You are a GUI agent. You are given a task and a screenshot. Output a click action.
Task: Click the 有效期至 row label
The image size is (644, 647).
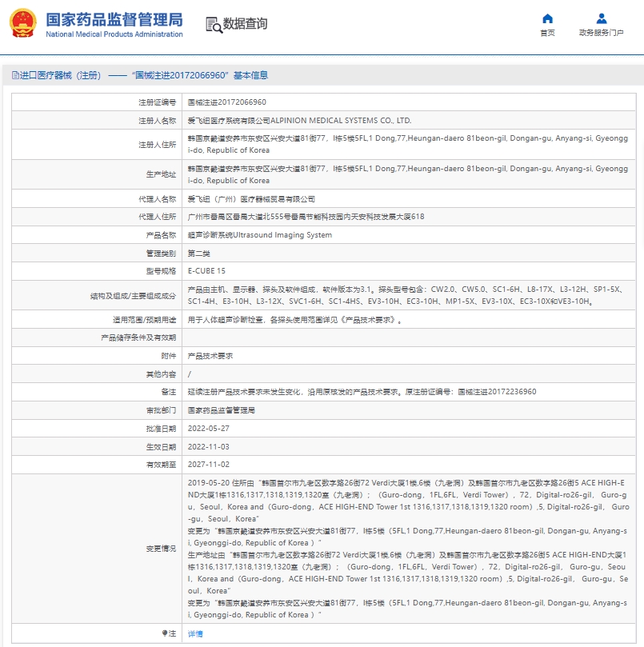[x=161, y=465]
